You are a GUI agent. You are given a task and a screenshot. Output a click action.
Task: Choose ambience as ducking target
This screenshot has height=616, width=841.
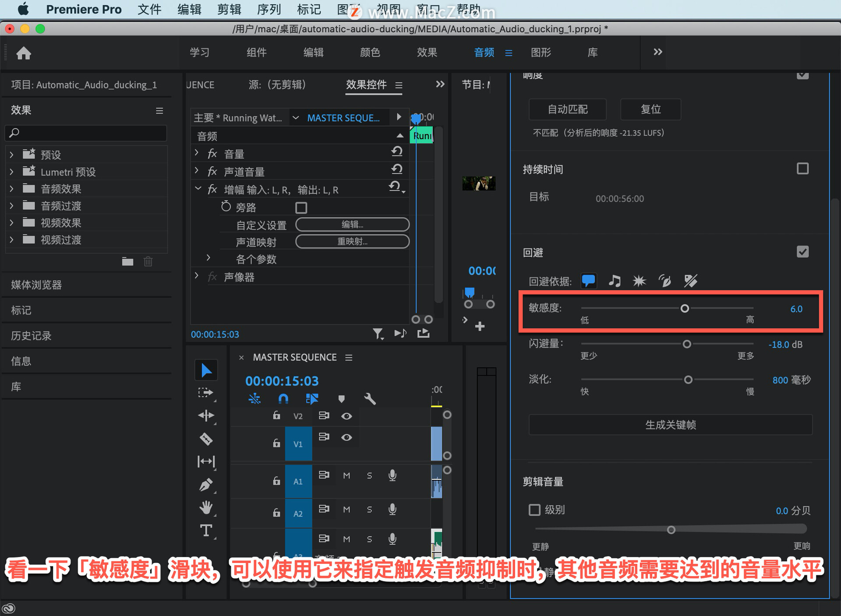[665, 281]
